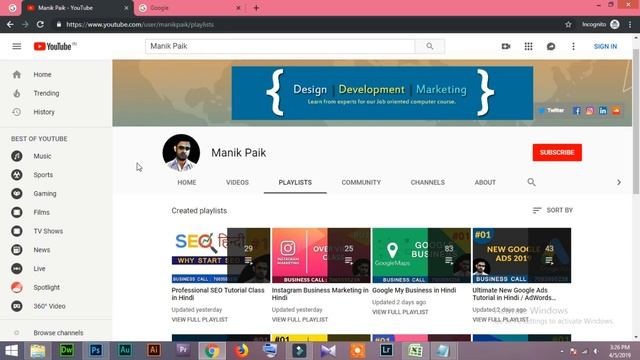Launch Dreamweaver from the taskbar

[67, 351]
